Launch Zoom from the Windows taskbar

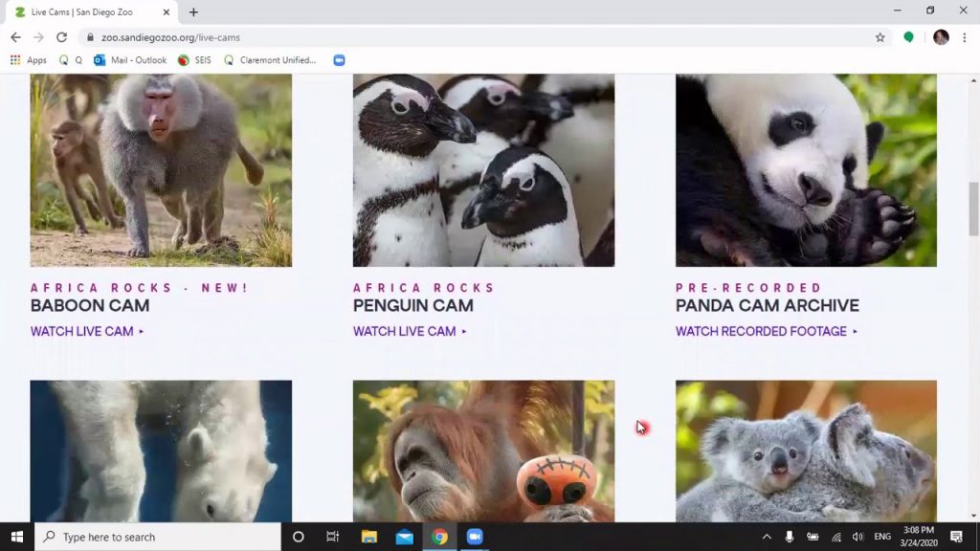[475, 537]
